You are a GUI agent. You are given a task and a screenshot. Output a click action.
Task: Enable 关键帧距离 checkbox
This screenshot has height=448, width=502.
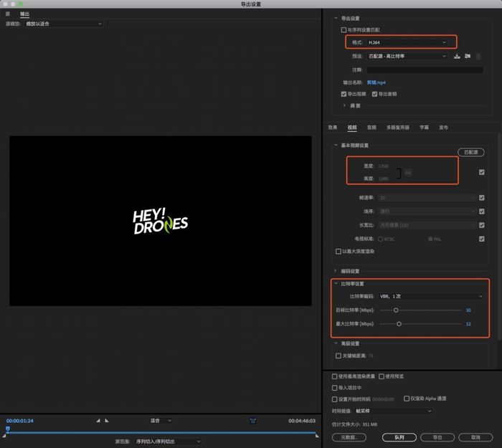click(x=338, y=356)
